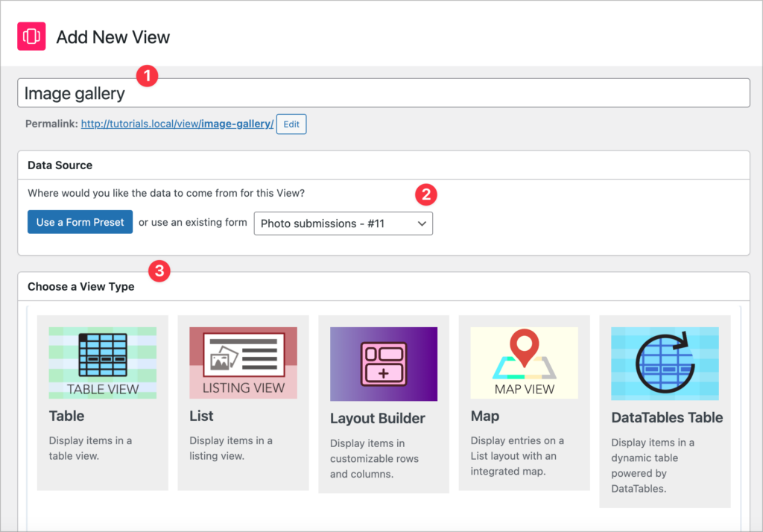
Task: Click the Data Source panel heading
Action: coord(60,165)
